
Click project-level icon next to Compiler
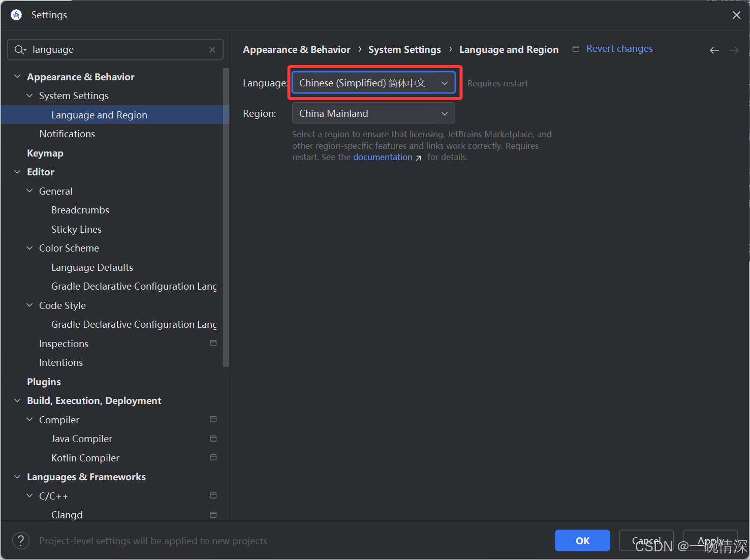pyautogui.click(x=213, y=419)
